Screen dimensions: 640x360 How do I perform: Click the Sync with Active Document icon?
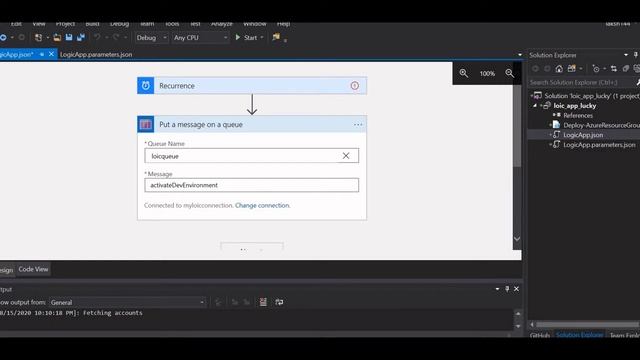click(x=613, y=69)
